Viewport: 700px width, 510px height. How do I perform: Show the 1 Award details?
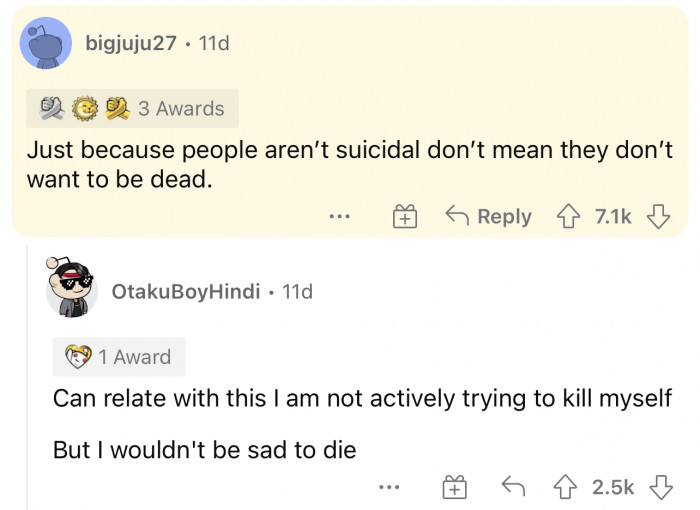click(x=119, y=357)
